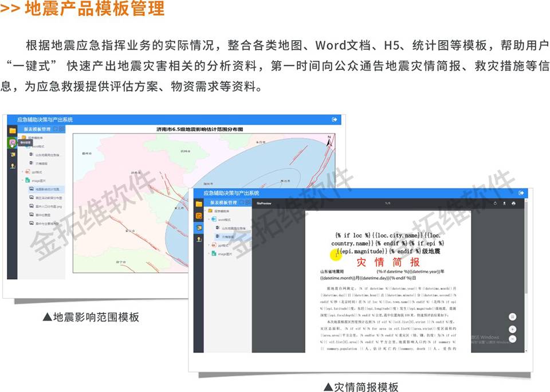550x392 pixels.
Task: Collapse the word模式 node in brief window
Action: click(209, 219)
